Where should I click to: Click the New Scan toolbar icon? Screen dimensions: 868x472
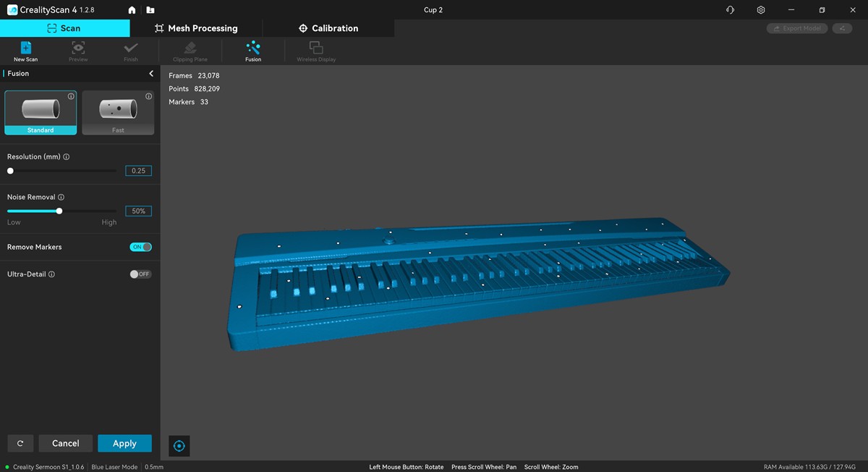[25, 50]
